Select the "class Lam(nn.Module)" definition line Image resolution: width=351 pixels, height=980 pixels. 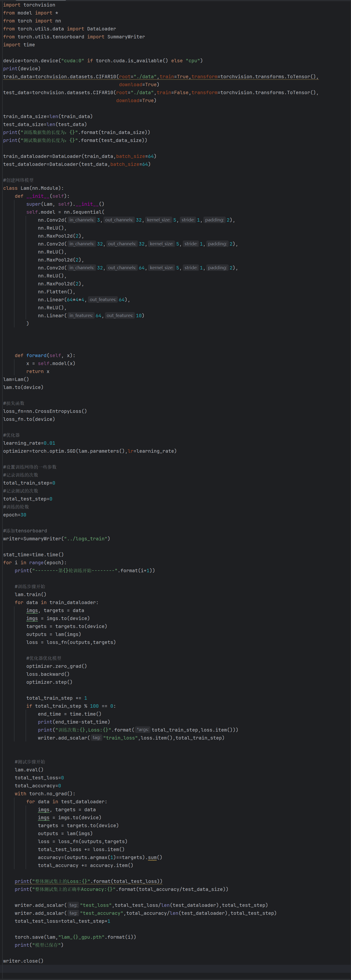click(x=34, y=188)
